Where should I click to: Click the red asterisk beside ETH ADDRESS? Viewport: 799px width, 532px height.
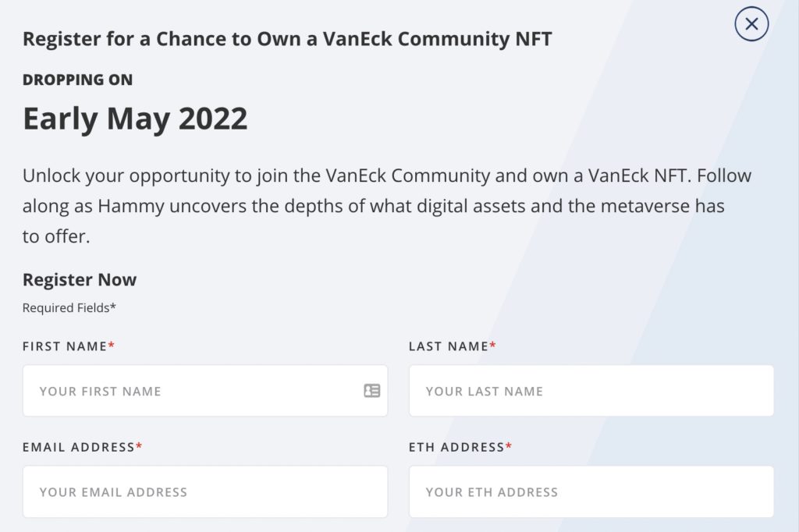(x=509, y=446)
